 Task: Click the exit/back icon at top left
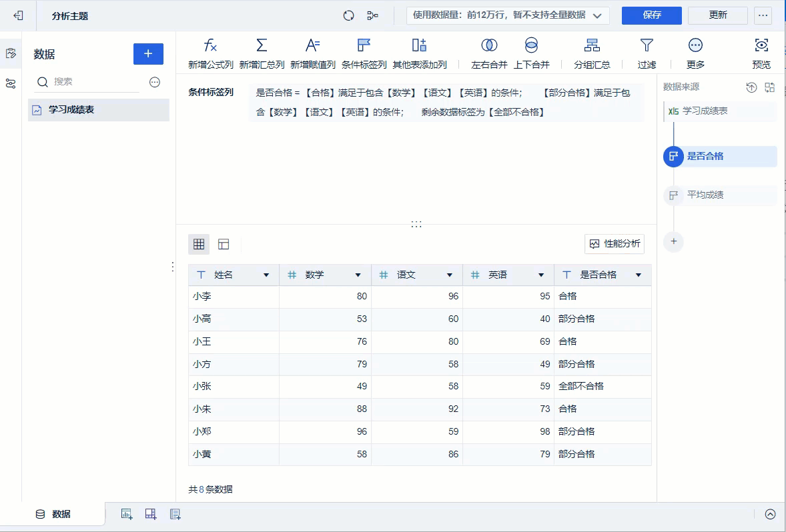coord(18,15)
